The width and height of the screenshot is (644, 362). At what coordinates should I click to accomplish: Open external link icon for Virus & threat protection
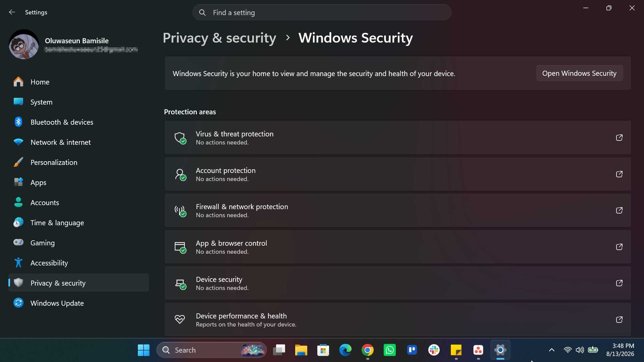[619, 137]
